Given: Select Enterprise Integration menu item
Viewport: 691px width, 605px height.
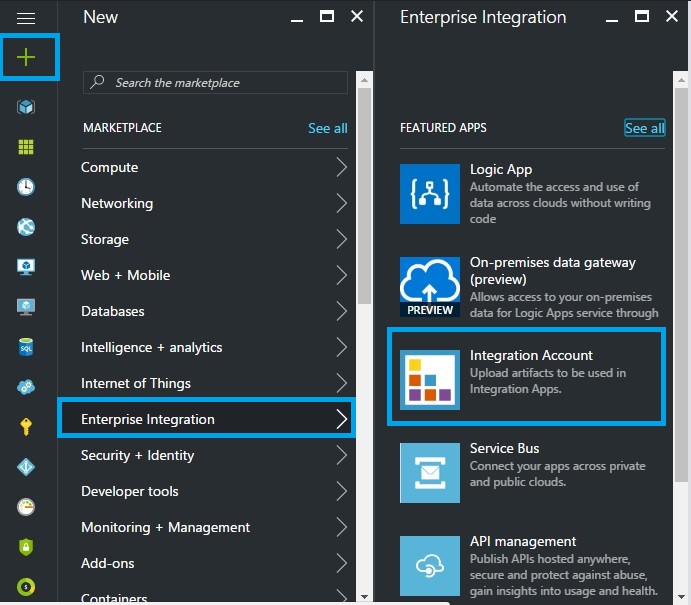Looking at the screenshot, I should [207, 419].
